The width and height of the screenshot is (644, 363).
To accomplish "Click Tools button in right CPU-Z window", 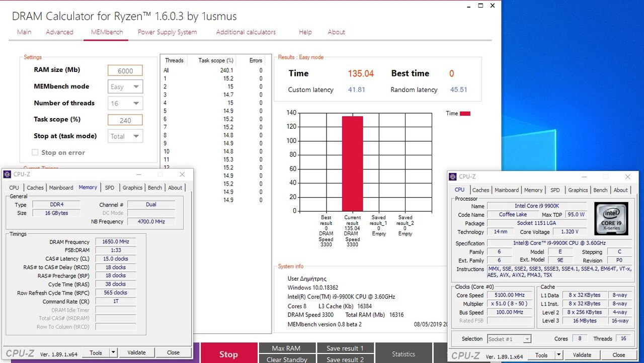I will click(x=541, y=355).
